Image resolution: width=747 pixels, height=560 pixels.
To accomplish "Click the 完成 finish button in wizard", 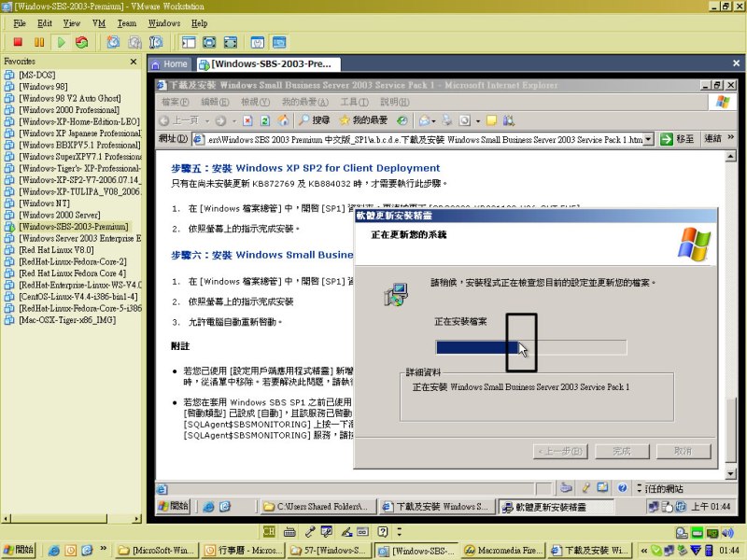I will click(x=622, y=451).
